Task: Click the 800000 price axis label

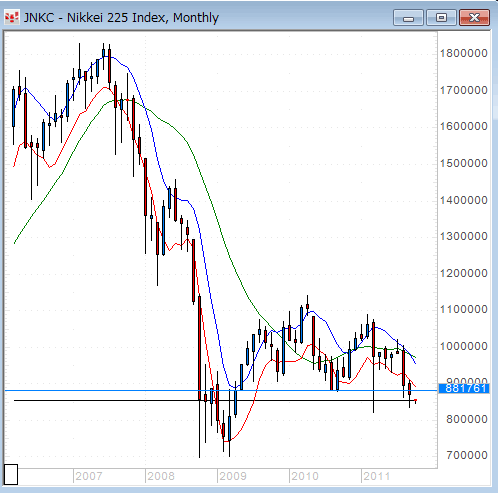Action: (x=467, y=419)
